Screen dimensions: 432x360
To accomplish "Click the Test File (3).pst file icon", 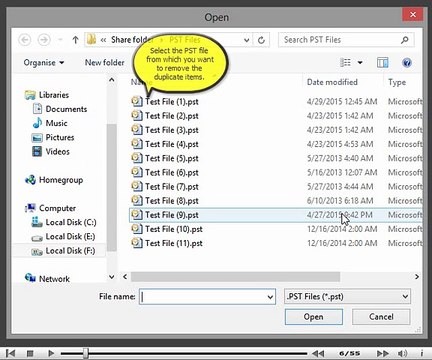I will (x=137, y=130).
